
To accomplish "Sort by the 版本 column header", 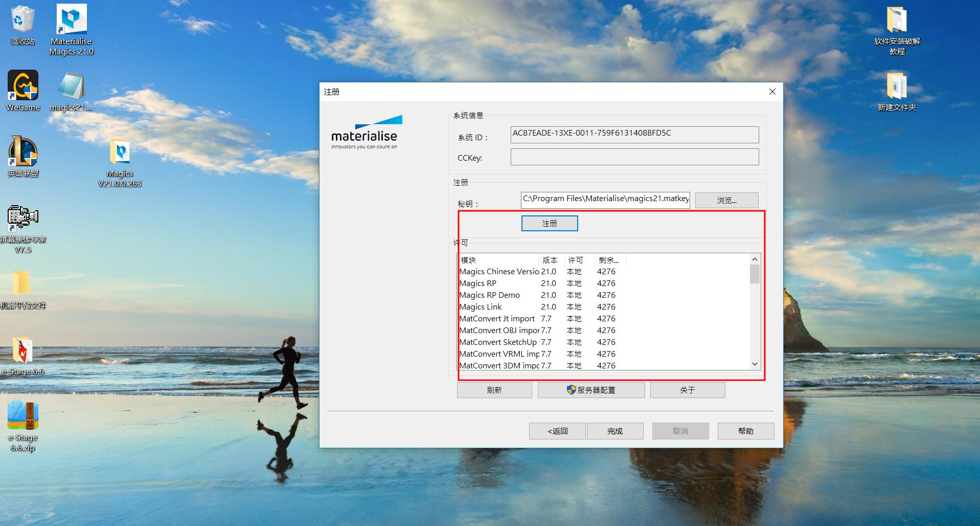I will pos(552,260).
